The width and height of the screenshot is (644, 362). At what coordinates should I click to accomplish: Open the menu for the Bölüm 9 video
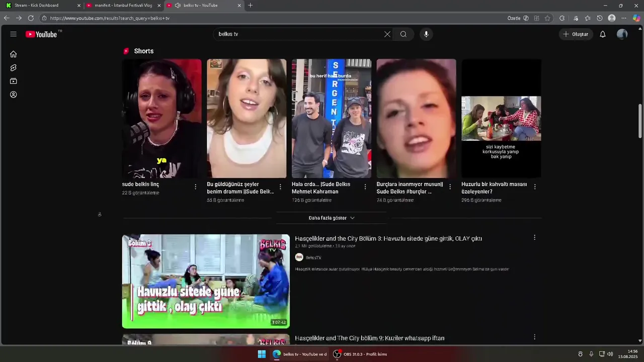[x=534, y=337]
